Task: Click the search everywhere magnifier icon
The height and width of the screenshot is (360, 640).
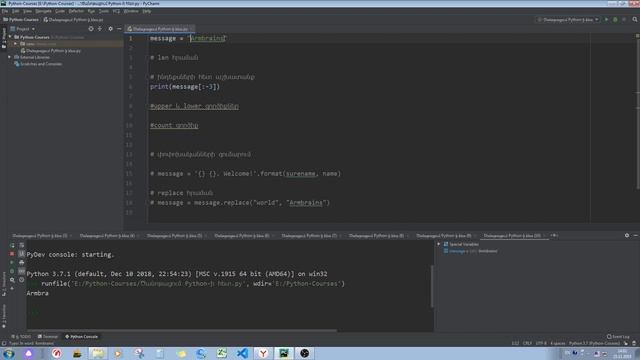Action: coord(635,20)
